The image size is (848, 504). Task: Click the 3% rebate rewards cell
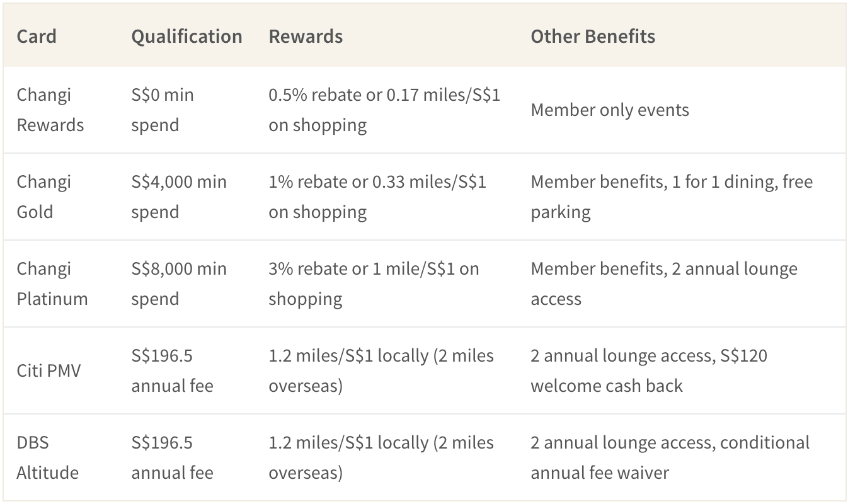point(374,283)
